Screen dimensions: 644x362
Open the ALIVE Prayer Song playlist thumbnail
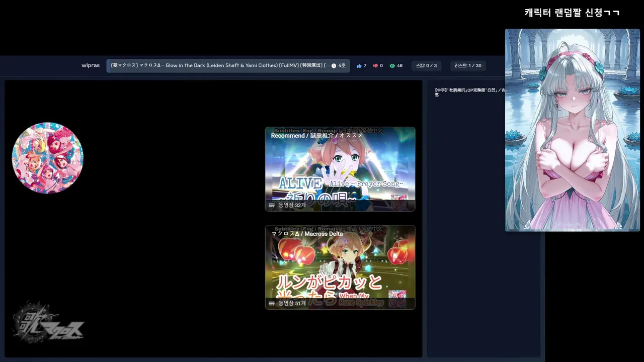coord(340,169)
